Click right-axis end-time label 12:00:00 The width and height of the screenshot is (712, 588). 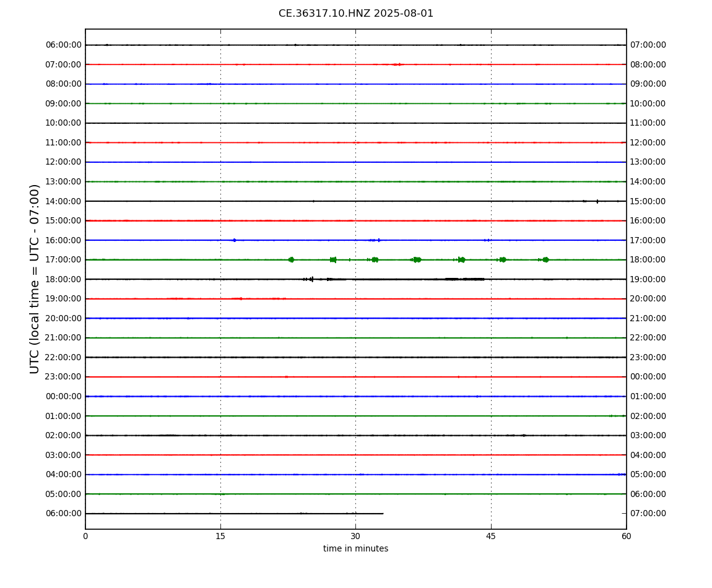coord(648,142)
